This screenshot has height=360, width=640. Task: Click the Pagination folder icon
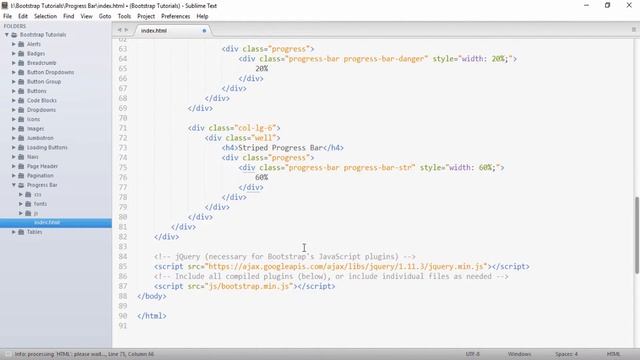tap(21, 176)
